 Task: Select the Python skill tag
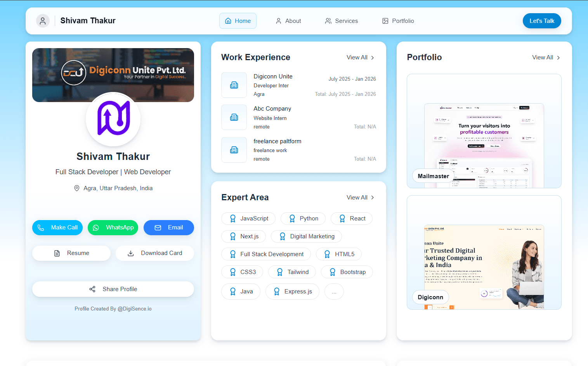point(303,219)
